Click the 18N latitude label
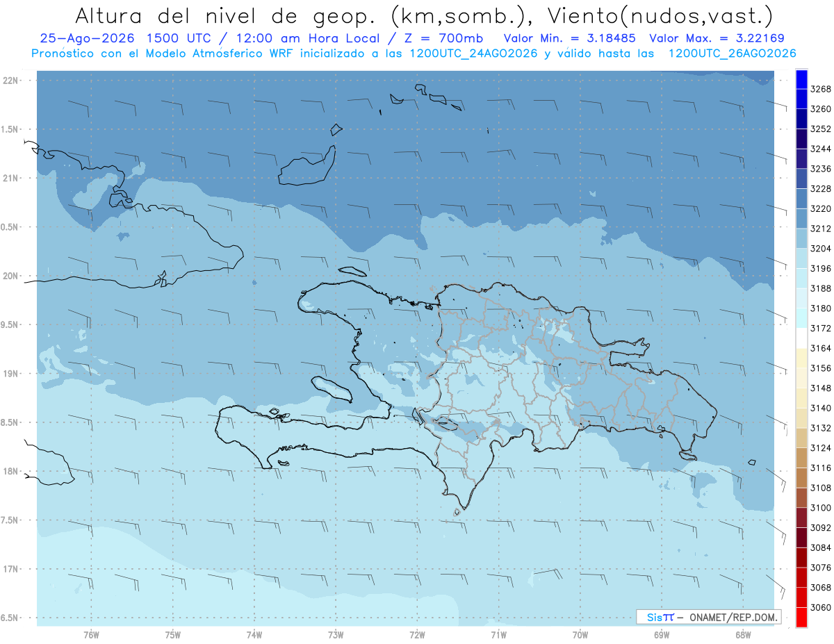This screenshot has height=644, width=834. (12, 471)
